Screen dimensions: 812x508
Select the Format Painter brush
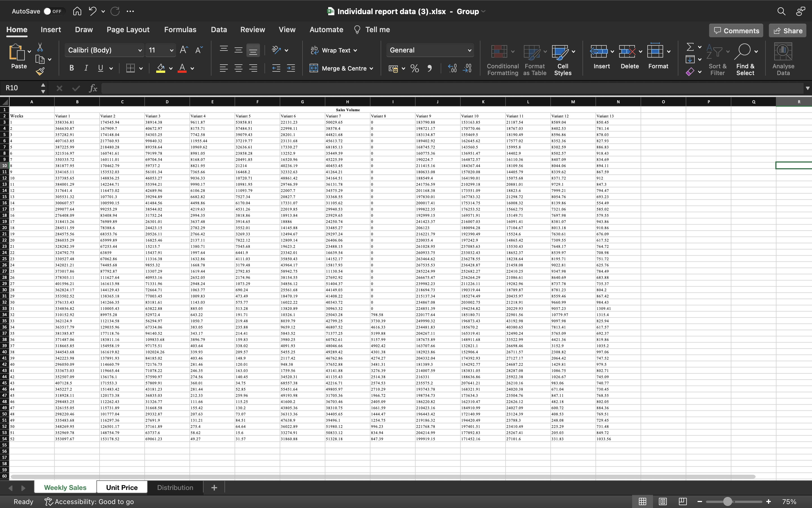coord(40,71)
